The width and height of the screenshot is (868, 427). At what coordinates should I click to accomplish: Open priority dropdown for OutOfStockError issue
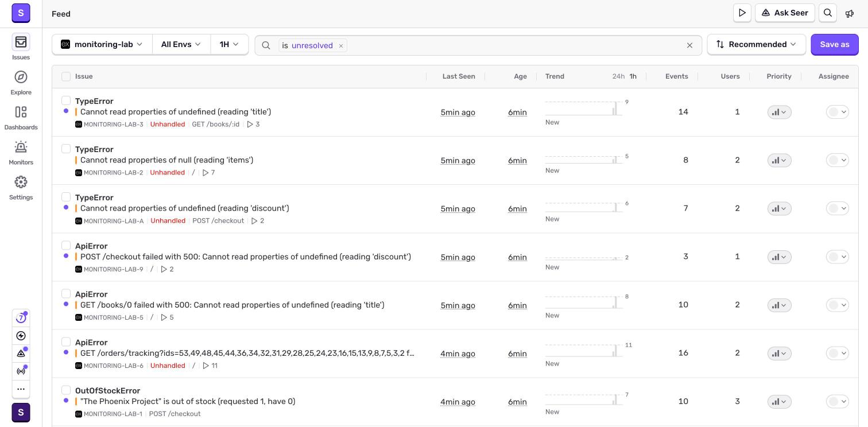(x=779, y=401)
